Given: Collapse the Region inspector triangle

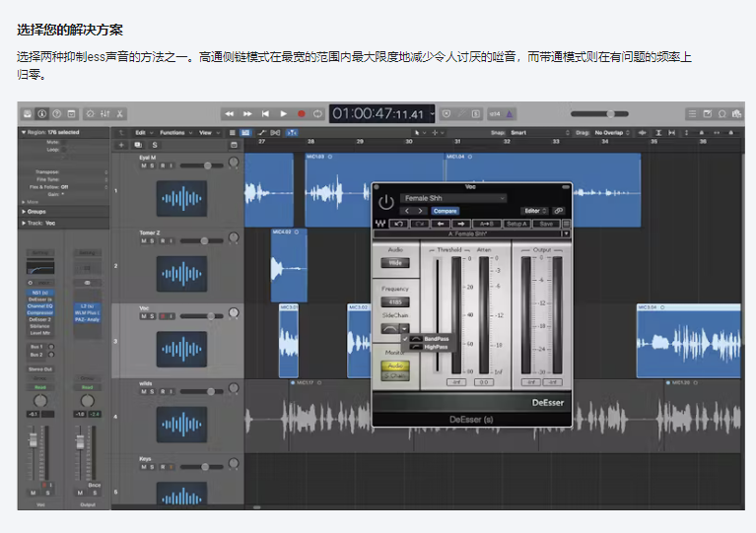Looking at the screenshot, I should [23, 132].
